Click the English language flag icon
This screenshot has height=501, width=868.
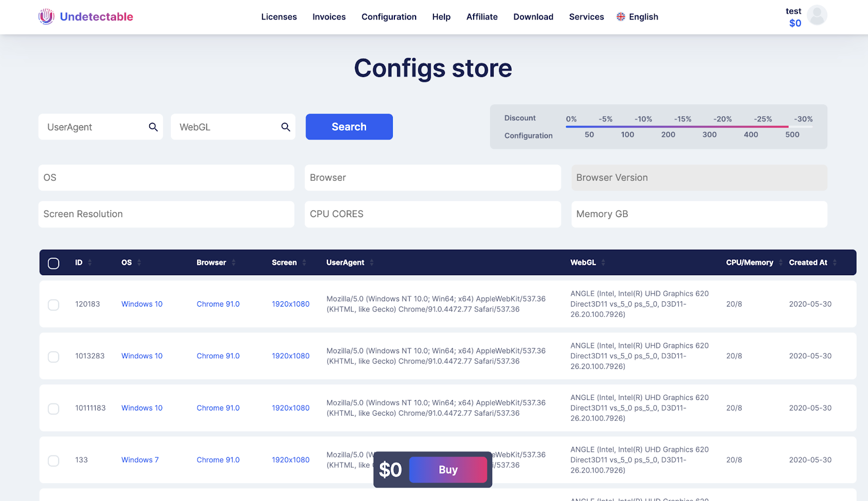[x=621, y=17]
